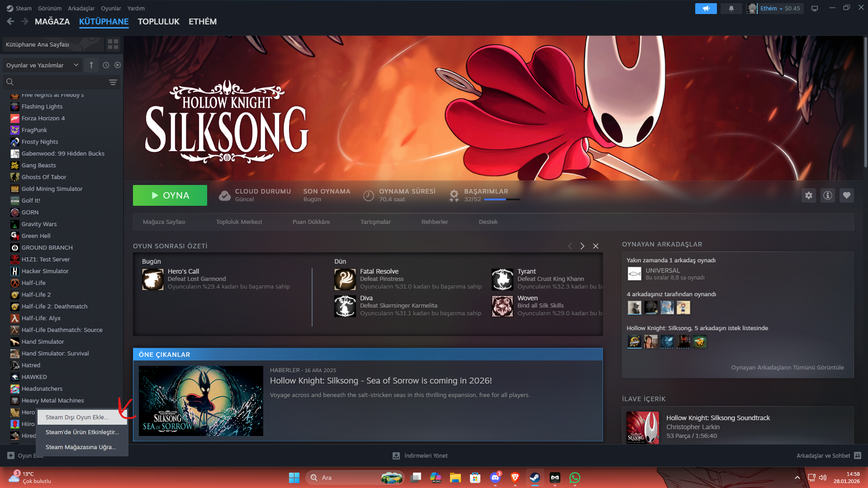Expand the Oyunlar ve Yazılımlar dropdown

click(43, 65)
